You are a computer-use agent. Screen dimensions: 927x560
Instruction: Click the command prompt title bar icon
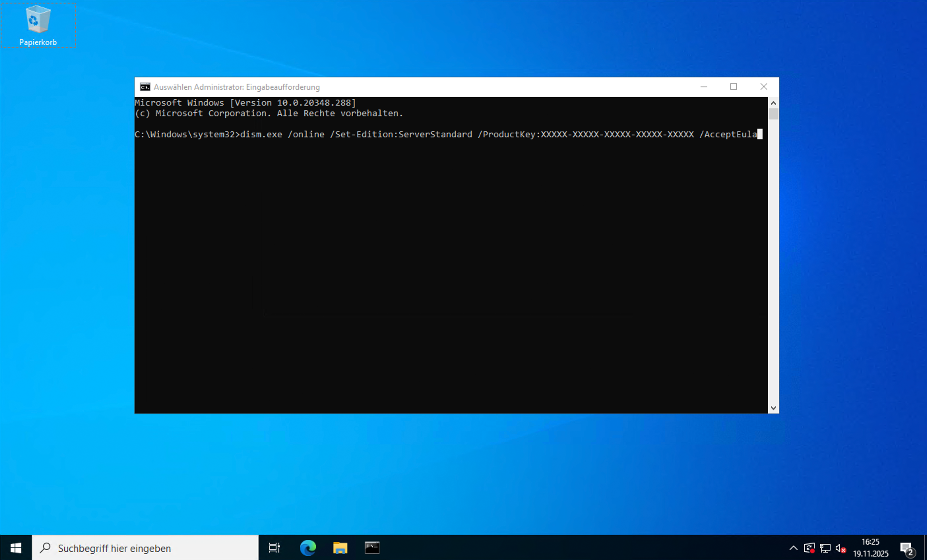(x=145, y=87)
